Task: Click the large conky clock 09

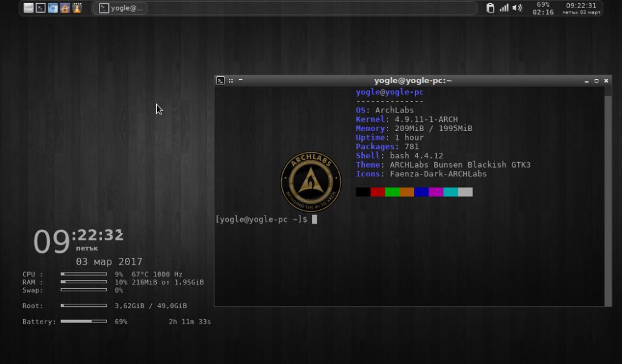Action: tap(52, 242)
